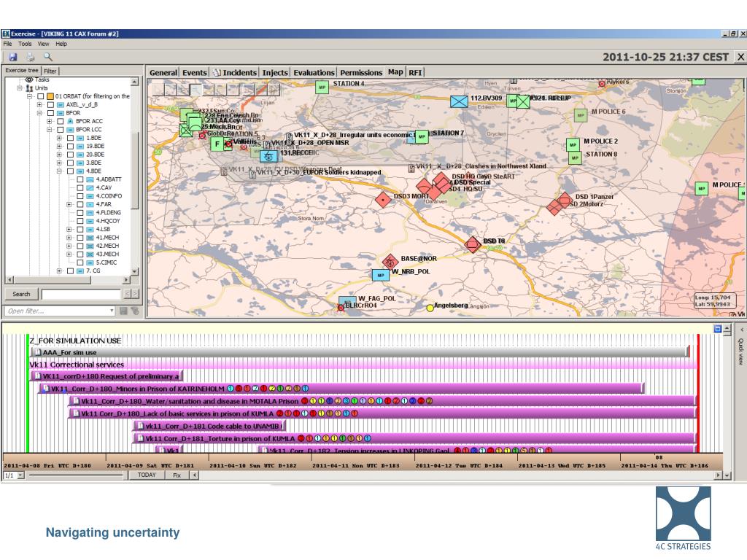Click the save filter disk icon

(x=123, y=311)
